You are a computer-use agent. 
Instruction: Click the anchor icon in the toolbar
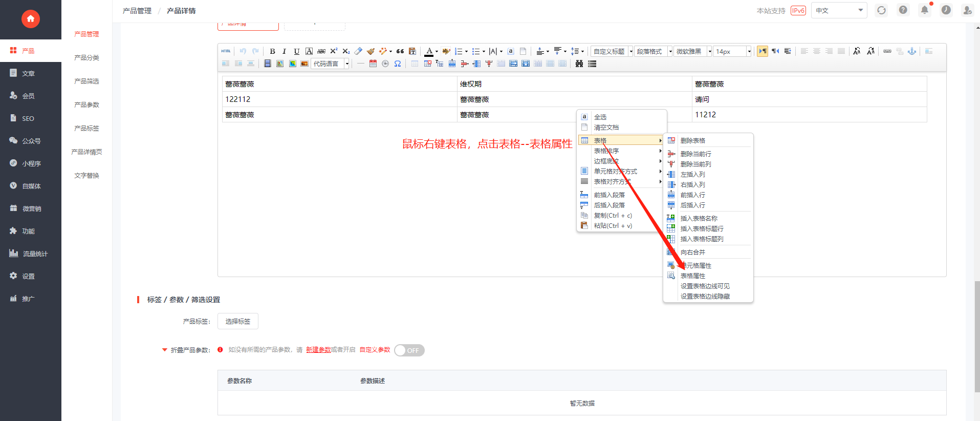pos(912,51)
